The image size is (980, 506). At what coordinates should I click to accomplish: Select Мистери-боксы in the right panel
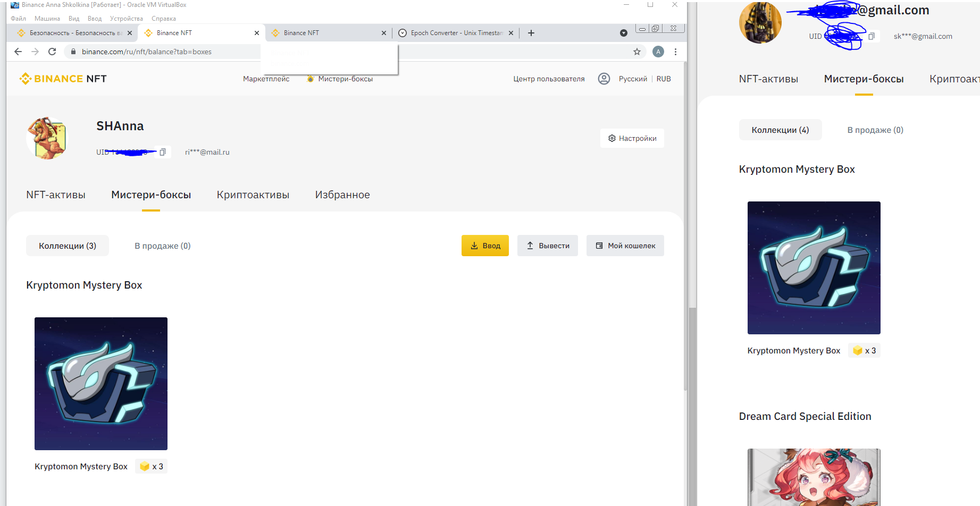point(864,79)
